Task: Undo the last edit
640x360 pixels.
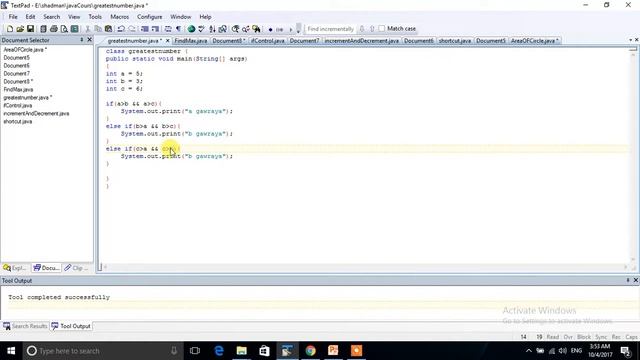Action: coord(121,29)
